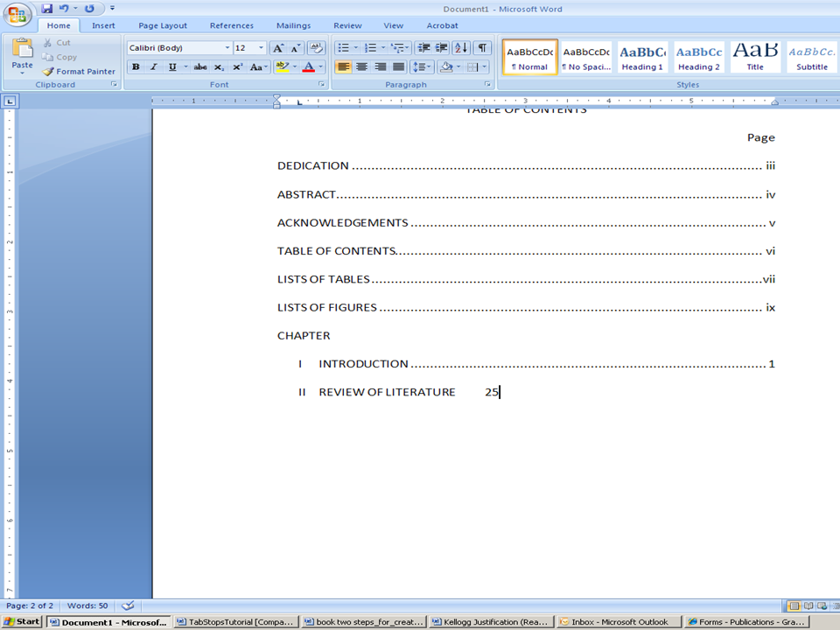Start a bulleted list
The height and width of the screenshot is (630, 840).
(343, 48)
